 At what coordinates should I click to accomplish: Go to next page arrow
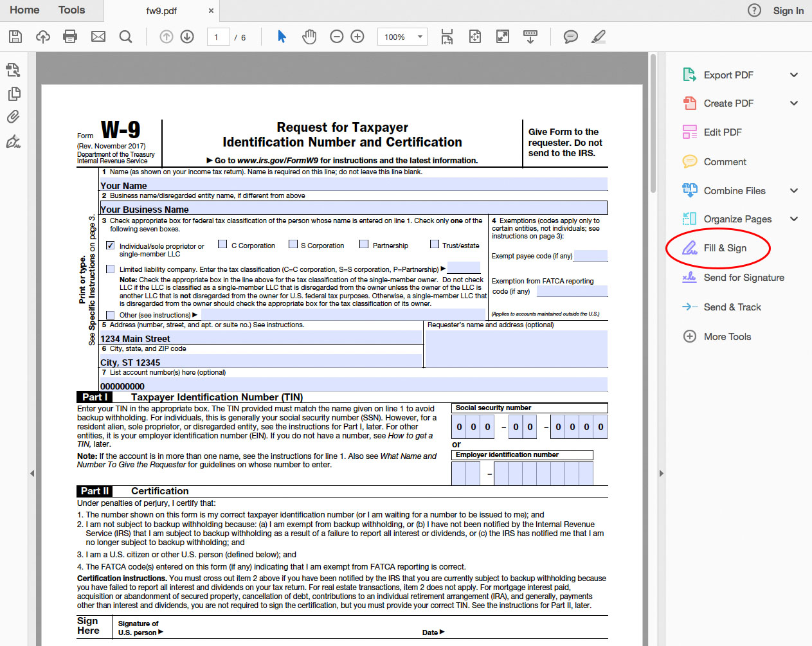tap(187, 37)
